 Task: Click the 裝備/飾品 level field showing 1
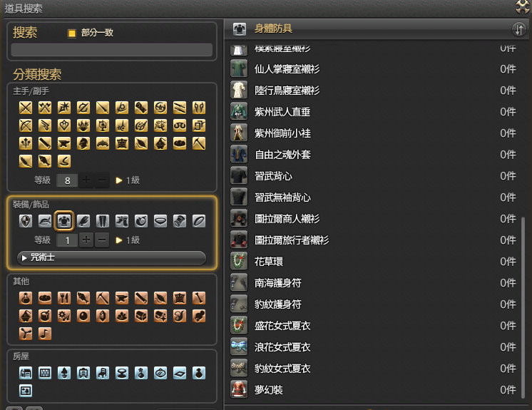point(67,240)
